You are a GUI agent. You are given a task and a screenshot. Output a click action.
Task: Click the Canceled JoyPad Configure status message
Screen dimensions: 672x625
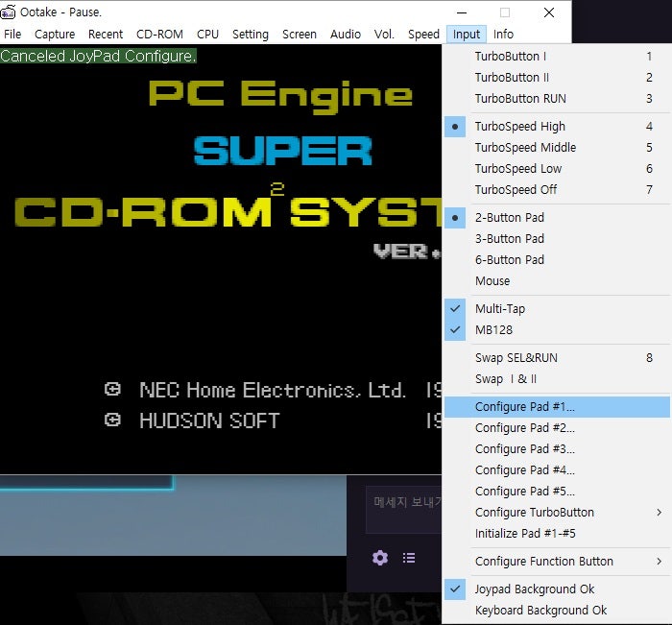coord(98,56)
